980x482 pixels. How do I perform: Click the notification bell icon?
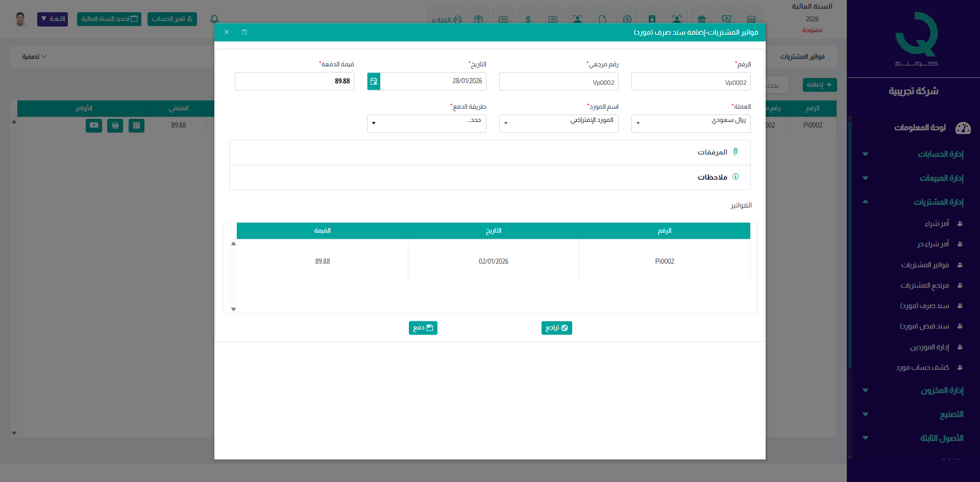pyautogui.click(x=214, y=19)
